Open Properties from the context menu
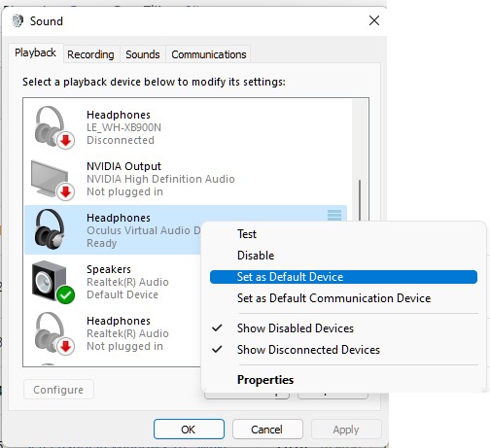490x448 pixels. pos(343,380)
